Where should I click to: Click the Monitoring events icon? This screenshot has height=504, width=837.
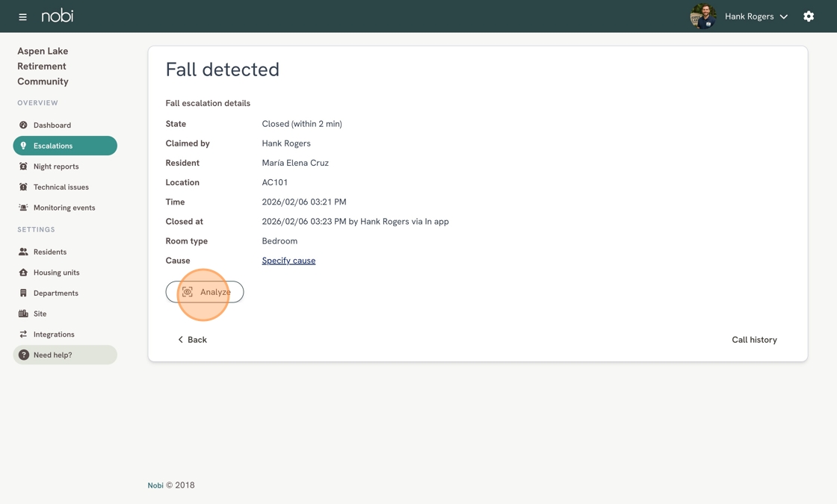click(x=23, y=208)
